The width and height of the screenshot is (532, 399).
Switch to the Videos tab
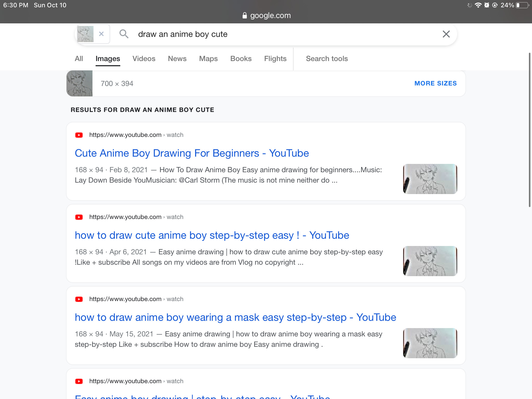pos(144,59)
